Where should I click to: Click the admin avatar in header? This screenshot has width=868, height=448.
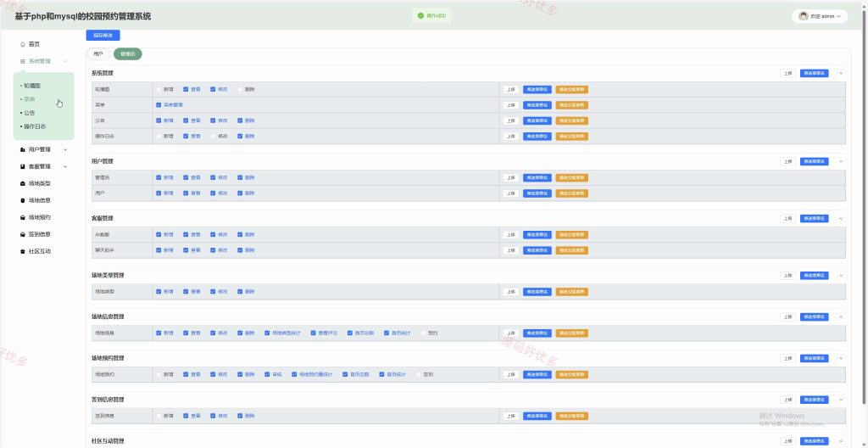pyautogui.click(x=804, y=16)
